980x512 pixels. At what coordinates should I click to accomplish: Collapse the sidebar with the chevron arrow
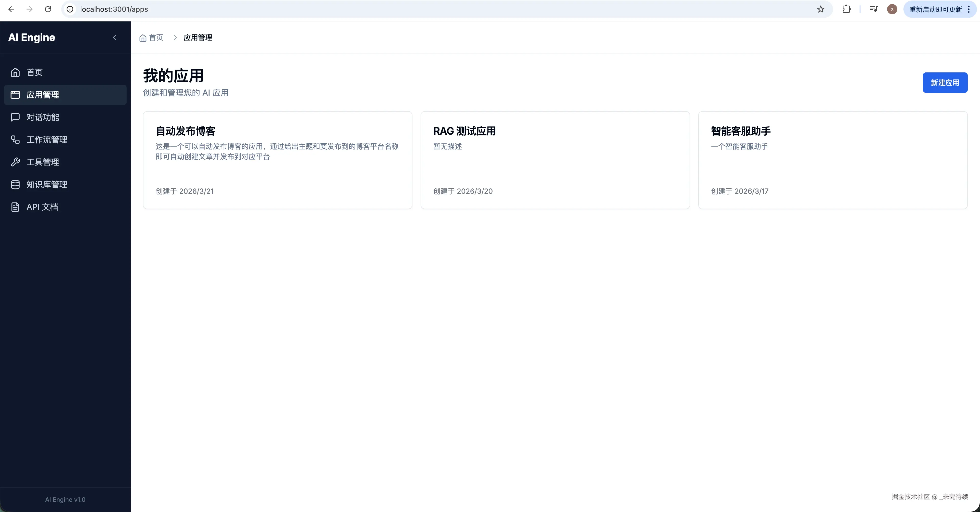(x=115, y=37)
